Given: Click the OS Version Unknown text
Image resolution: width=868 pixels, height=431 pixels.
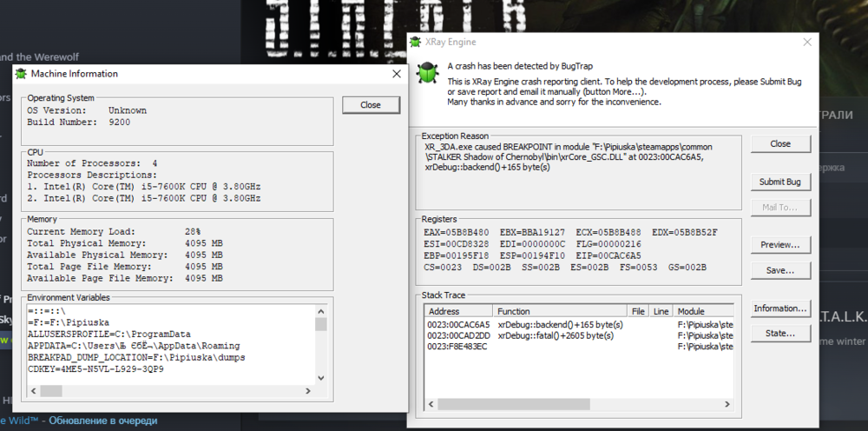Looking at the screenshot, I should tap(87, 110).
